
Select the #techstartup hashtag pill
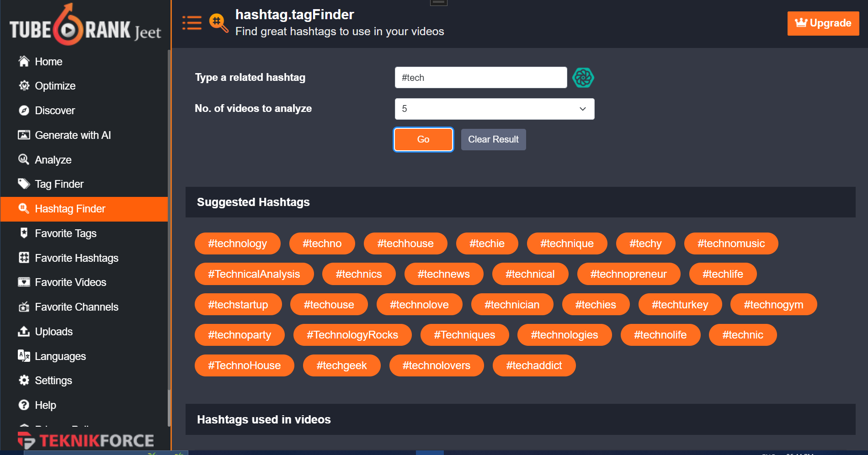tap(238, 305)
